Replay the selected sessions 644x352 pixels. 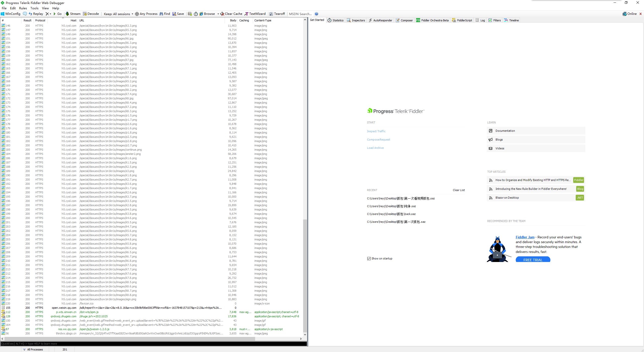pos(36,14)
